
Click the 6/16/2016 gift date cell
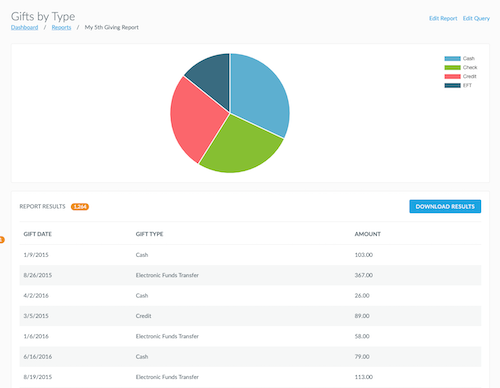tap(37, 356)
